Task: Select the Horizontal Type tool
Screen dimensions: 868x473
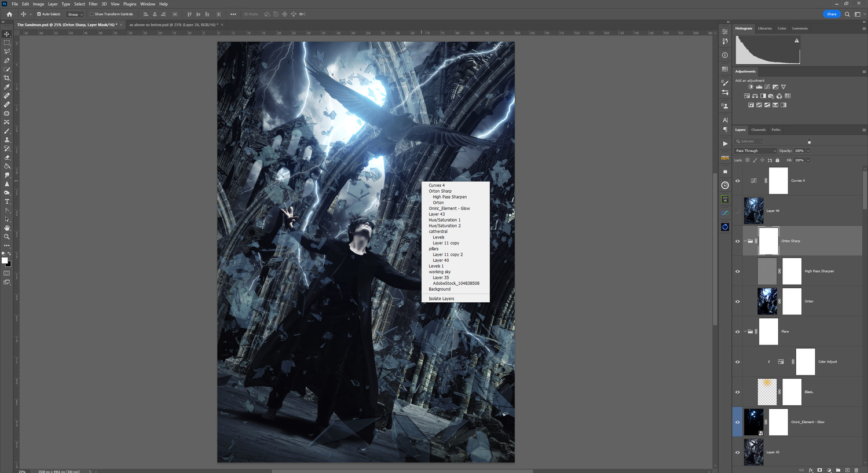Action: (7, 201)
